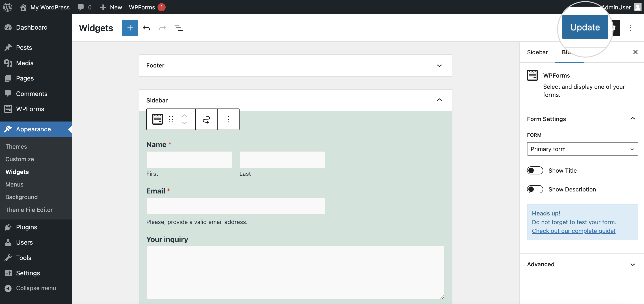Click move to widget area icon
Screen dimensions: 644x304
click(x=206, y=119)
